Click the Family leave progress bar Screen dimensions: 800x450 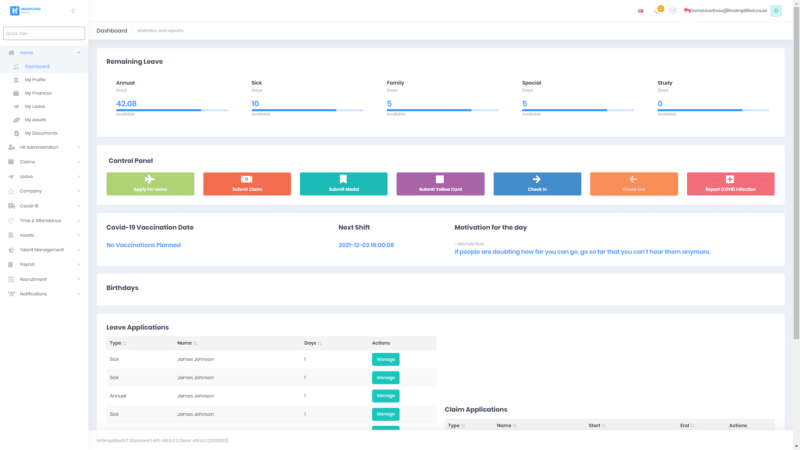(442, 110)
